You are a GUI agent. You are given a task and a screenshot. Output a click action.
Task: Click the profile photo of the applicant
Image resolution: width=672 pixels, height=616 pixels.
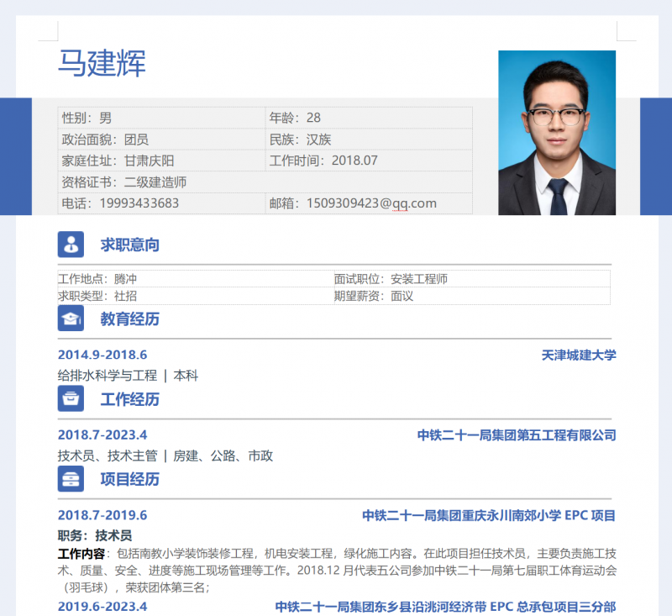pyautogui.click(x=556, y=132)
